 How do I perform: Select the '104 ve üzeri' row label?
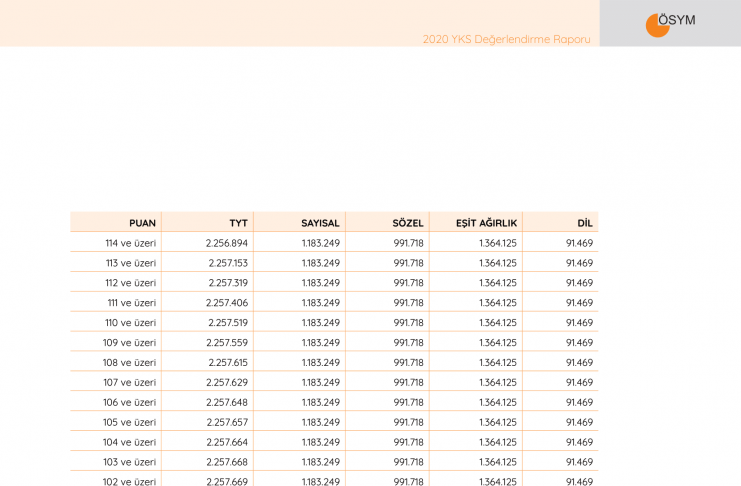point(129,442)
